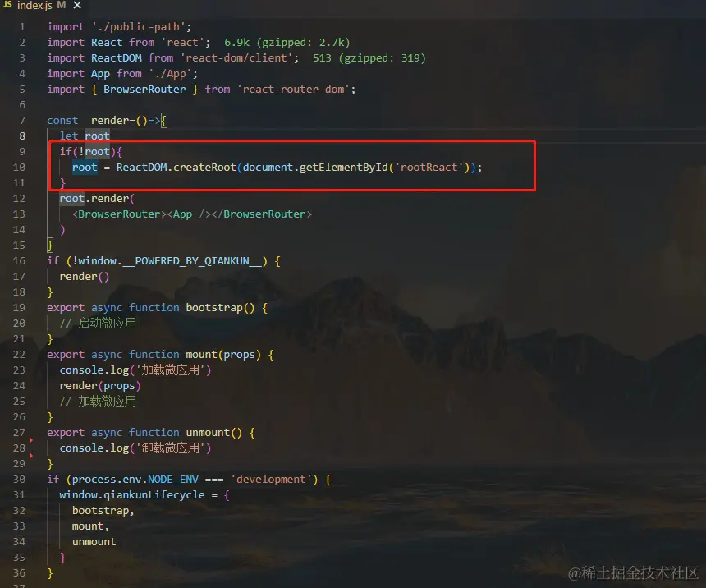
Task: Click 'unmount()' function name line 27
Action: click(214, 433)
